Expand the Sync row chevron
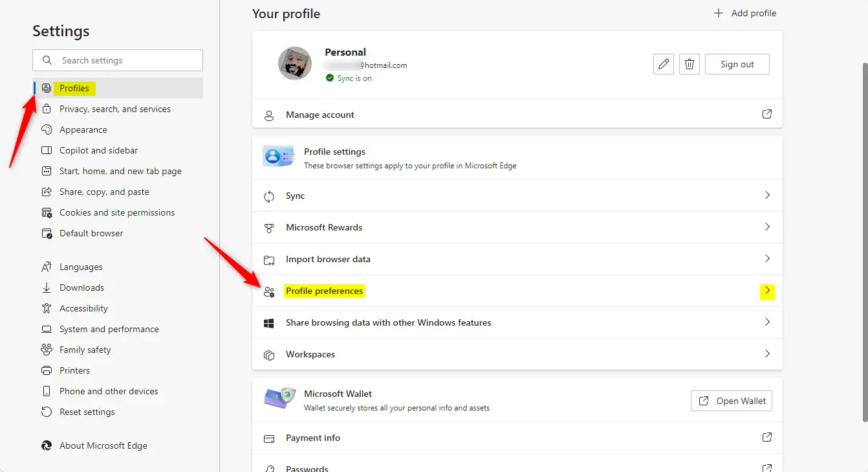 coord(767,196)
